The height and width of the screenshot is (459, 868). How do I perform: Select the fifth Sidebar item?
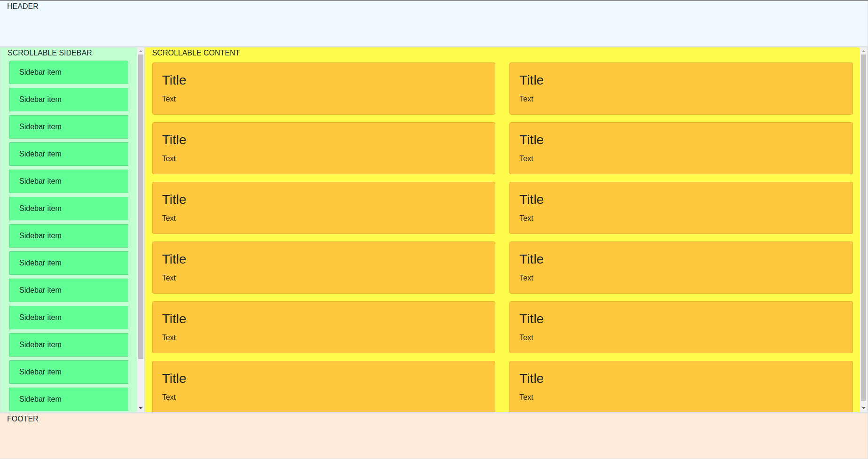tap(69, 181)
